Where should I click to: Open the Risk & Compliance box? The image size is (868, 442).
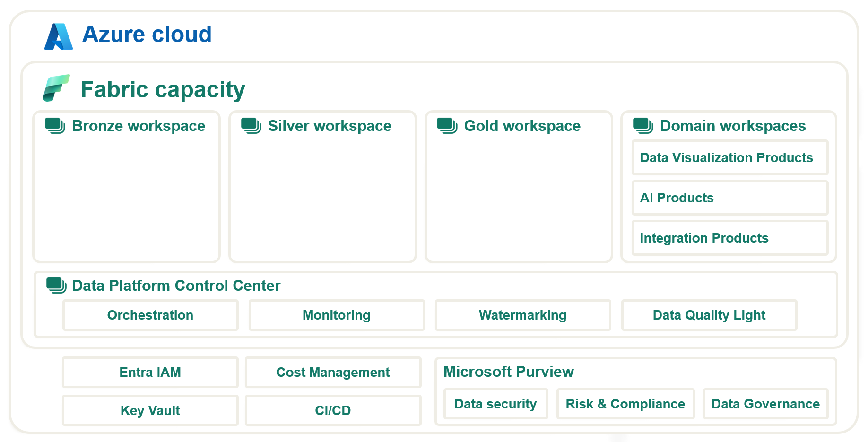coord(625,404)
